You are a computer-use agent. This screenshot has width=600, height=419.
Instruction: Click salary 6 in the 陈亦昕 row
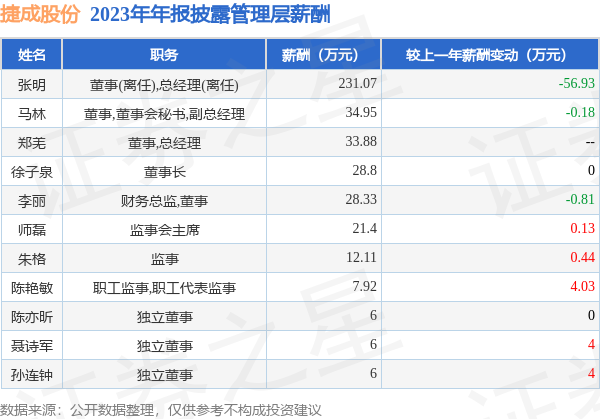click(x=373, y=316)
